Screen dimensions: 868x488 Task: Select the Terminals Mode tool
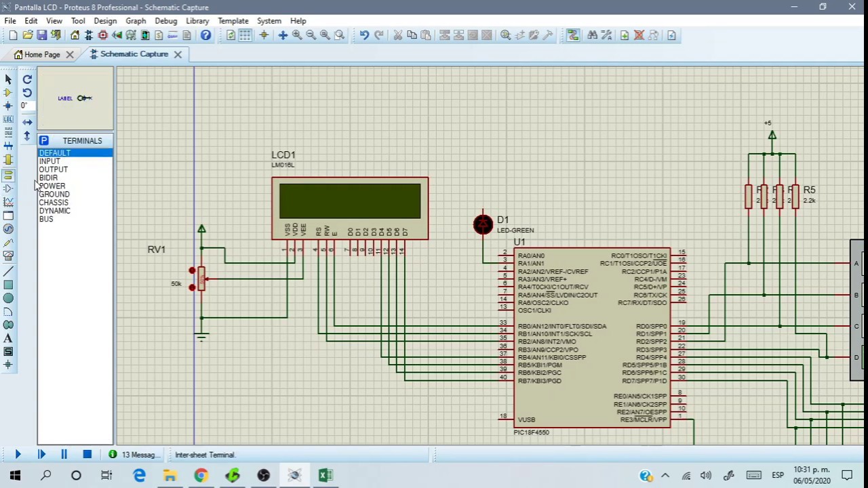pyautogui.click(x=8, y=175)
